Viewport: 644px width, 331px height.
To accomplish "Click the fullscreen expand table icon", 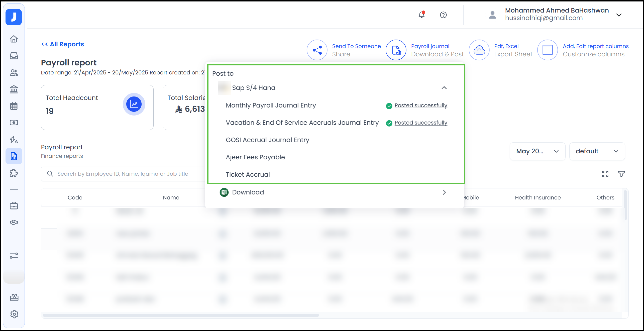I will [605, 174].
